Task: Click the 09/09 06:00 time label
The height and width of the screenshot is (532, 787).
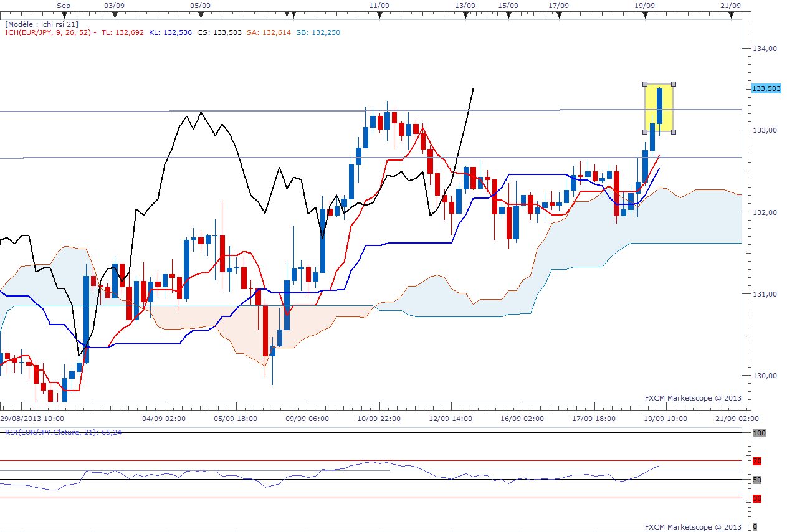Action: tap(307, 418)
